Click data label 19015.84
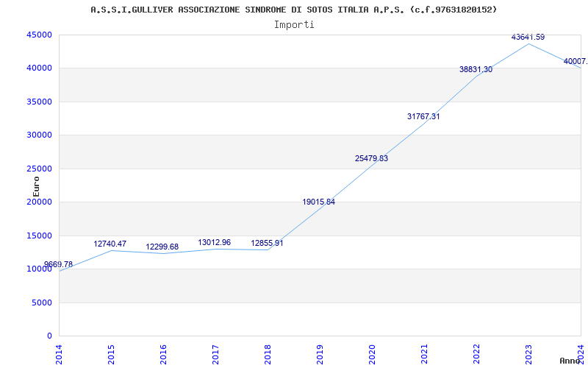The height and width of the screenshot is (368, 588). click(319, 202)
